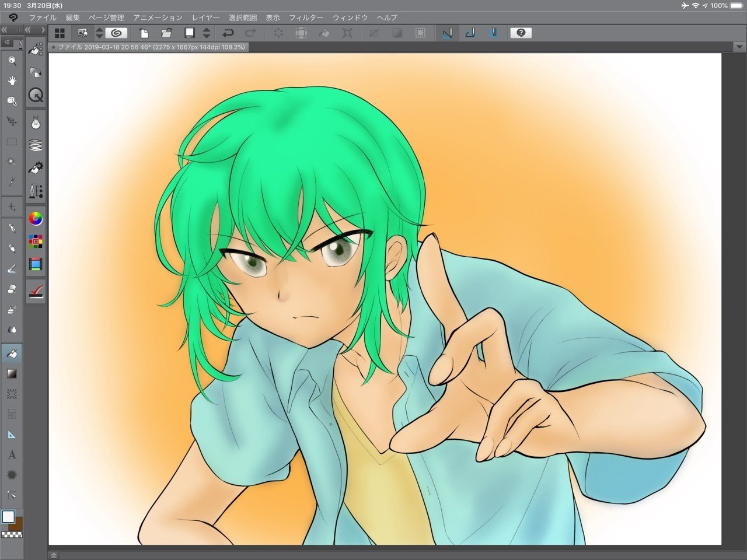Open the 編集 menu
Screen dimensions: 747x560
point(73,18)
